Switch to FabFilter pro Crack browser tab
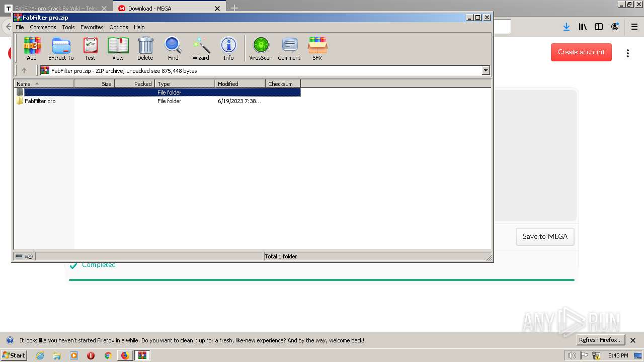644x362 pixels. (x=57, y=9)
